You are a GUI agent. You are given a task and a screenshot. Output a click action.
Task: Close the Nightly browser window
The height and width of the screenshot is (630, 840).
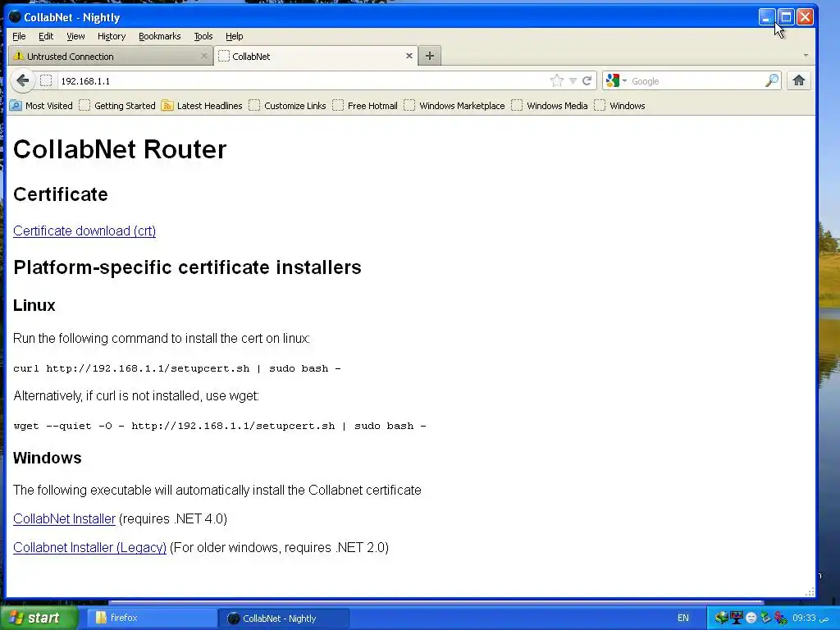pyautogui.click(x=806, y=17)
